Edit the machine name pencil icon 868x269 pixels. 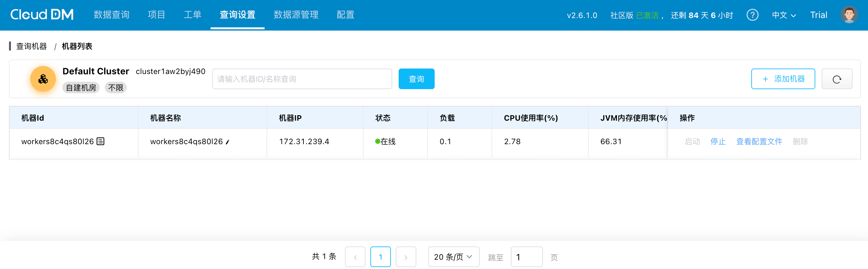[x=228, y=142]
